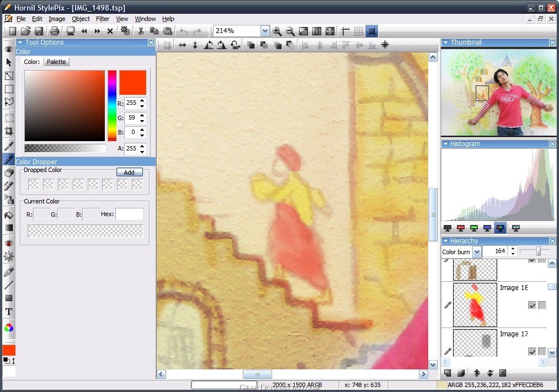Copy selection using the copy icon
The height and width of the screenshot is (392, 559).
pos(154,31)
